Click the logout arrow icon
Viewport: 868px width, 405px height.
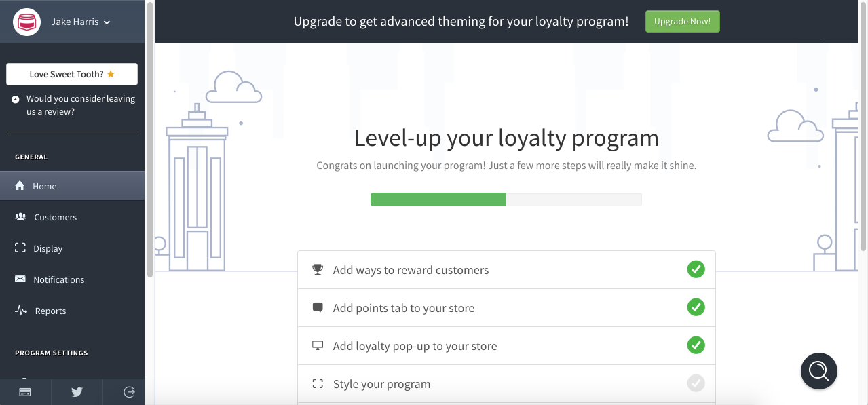[x=129, y=392]
